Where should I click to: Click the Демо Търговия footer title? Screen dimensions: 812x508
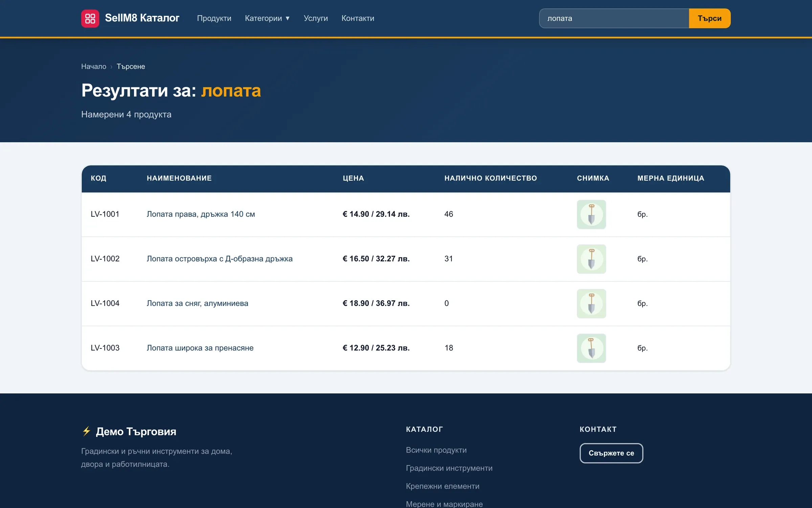pos(136,431)
